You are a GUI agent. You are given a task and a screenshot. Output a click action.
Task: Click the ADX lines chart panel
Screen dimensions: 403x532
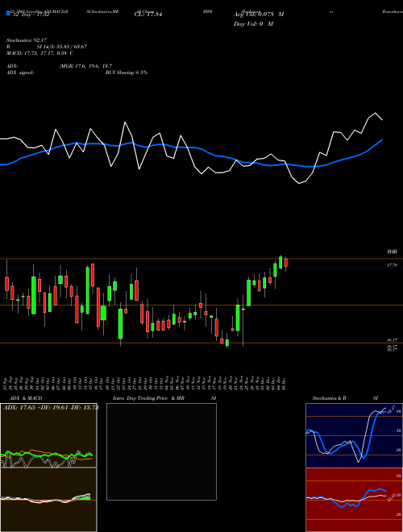(48, 435)
